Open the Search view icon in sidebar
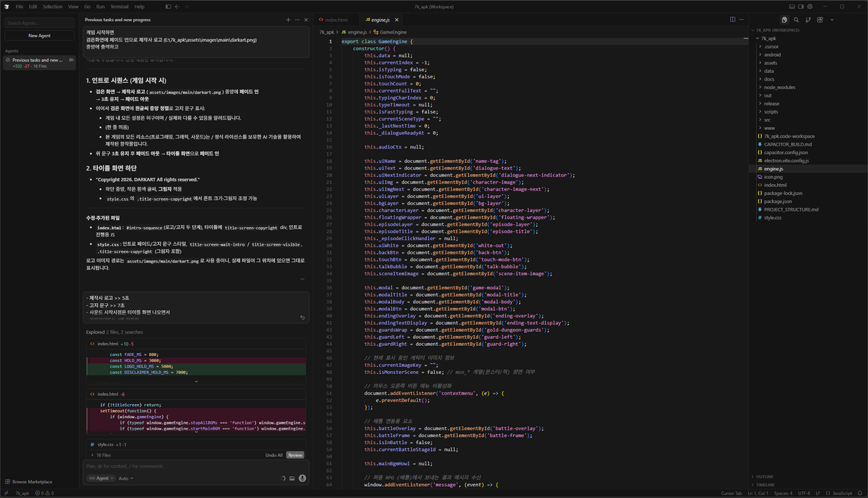868x498 pixels. (796, 20)
